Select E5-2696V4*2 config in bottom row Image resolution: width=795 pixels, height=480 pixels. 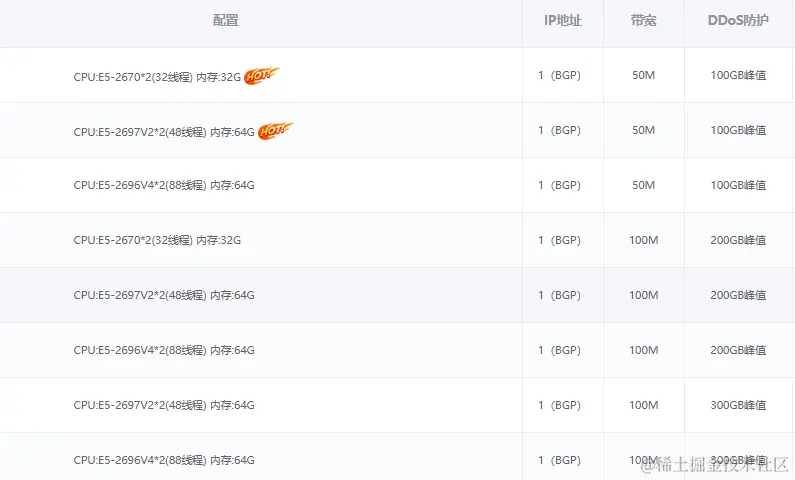pyautogui.click(x=164, y=460)
